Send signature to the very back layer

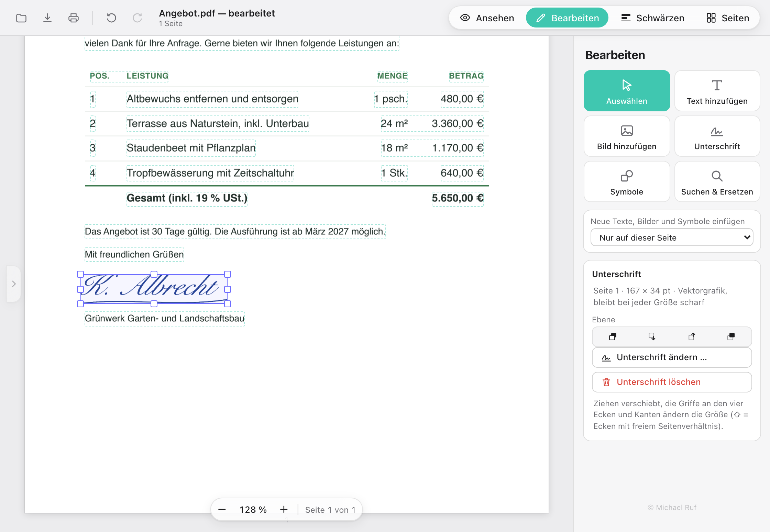point(613,336)
